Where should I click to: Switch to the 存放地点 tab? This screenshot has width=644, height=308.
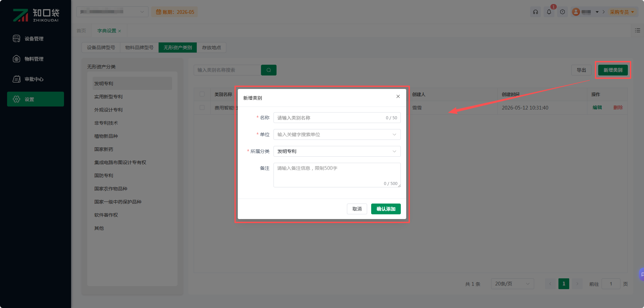click(x=211, y=48)
